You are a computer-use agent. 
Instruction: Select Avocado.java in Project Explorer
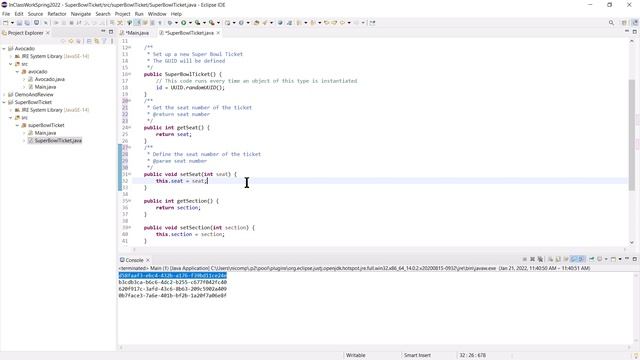pyautogui.click(x=49, y=79)
